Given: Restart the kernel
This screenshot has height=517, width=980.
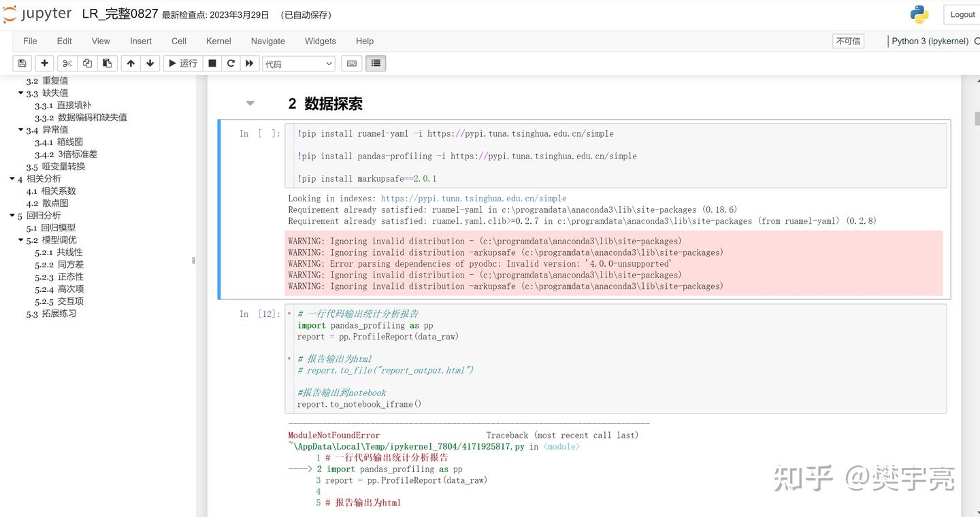Looking at the screenshot, I should pyautogui.click(x=231, y=63).
